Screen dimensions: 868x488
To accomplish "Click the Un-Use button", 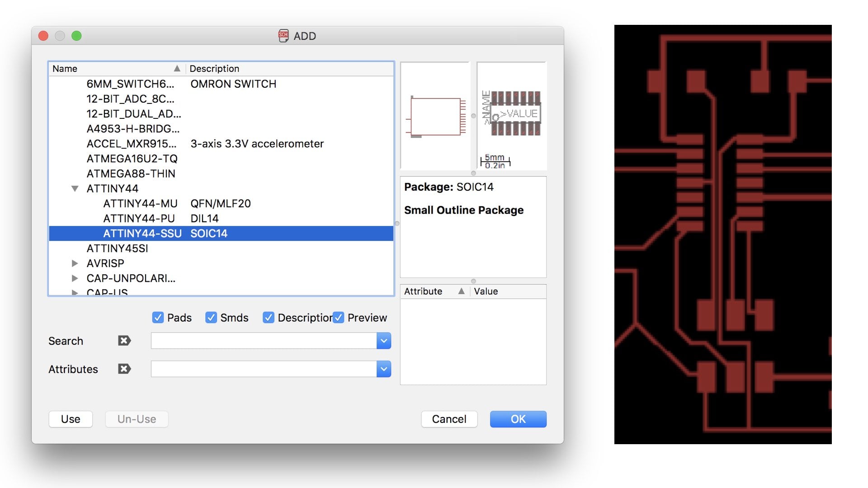I will coord(137,419).
